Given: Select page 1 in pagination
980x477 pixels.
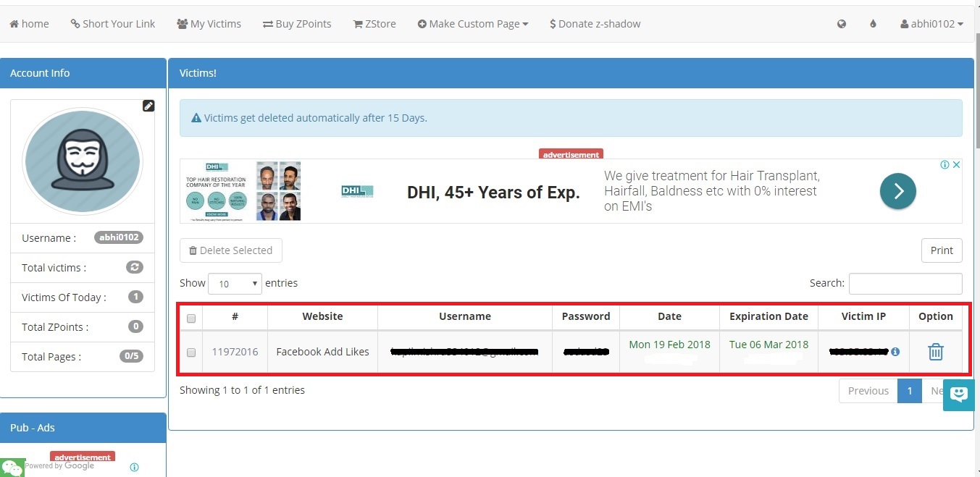Looking at the screenshot, I should (x=910, y=391).
